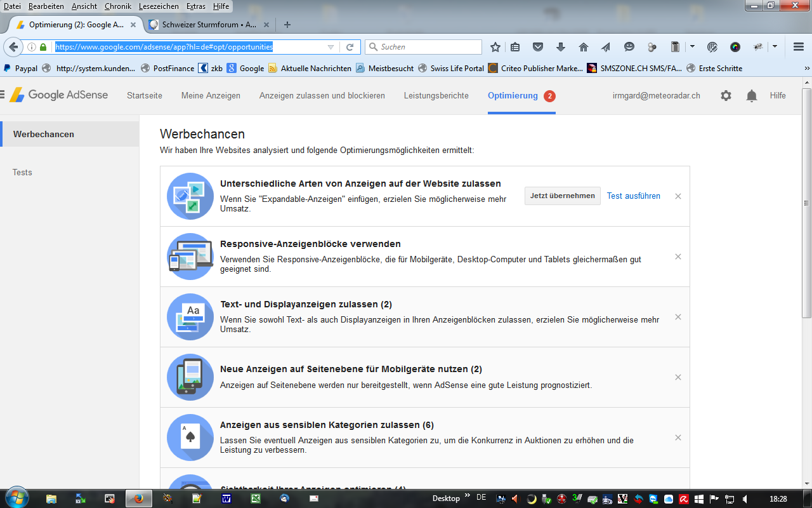
Task: Show more bookmarks toolbar overflow chevron
Action: (x=807, y=68)
